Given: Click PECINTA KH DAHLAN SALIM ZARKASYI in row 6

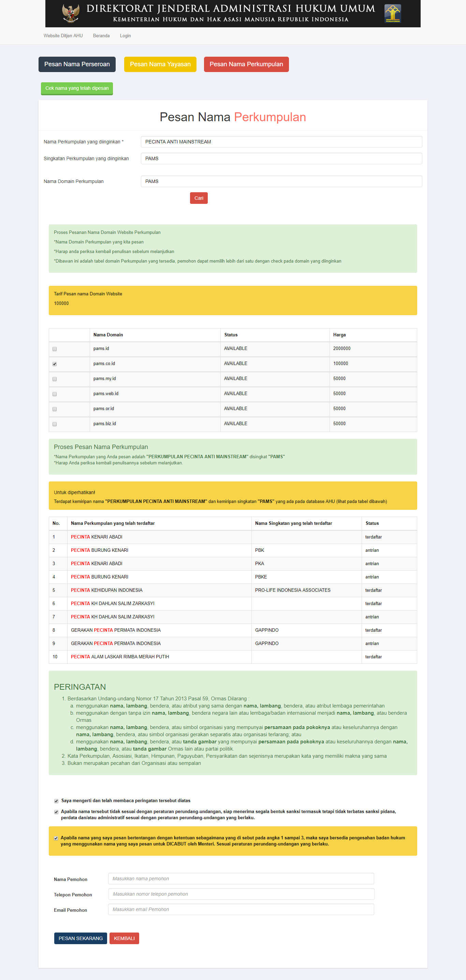Looking at the screenshot, I should point(113,603).
